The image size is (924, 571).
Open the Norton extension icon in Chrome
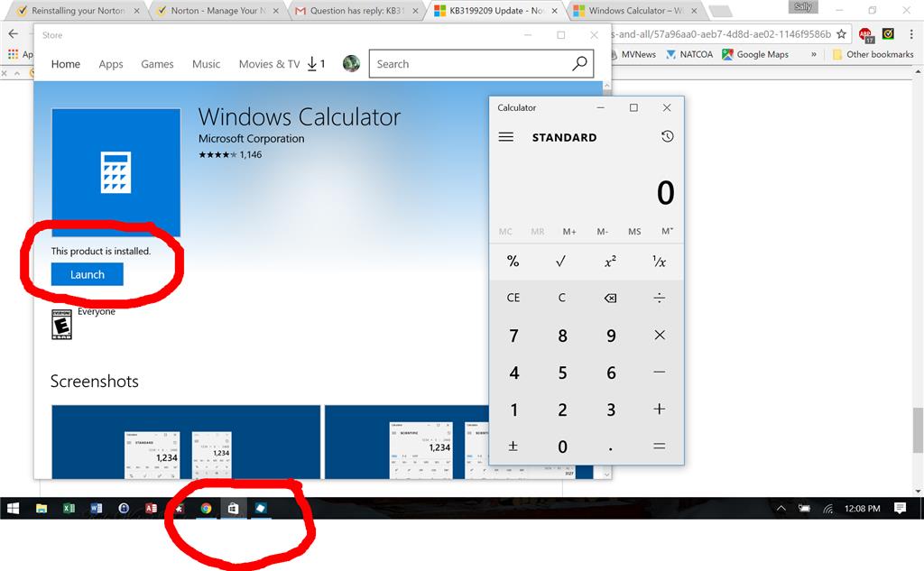coord(888,34)
